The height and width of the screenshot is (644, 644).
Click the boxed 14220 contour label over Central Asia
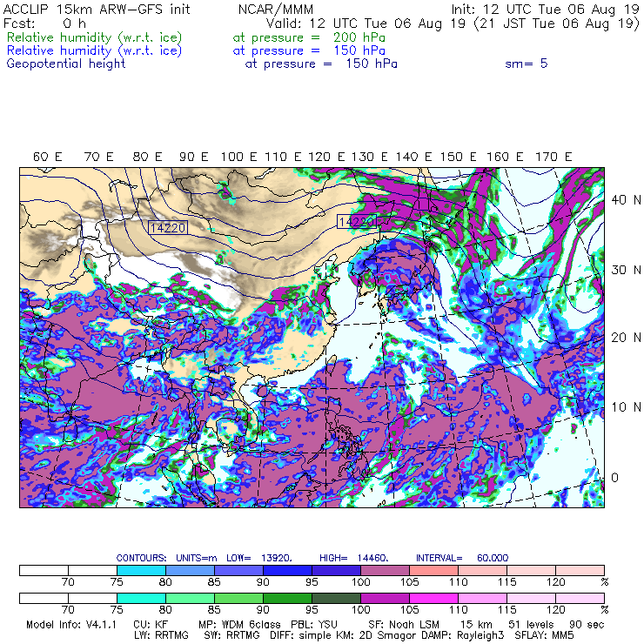(168, 227)
